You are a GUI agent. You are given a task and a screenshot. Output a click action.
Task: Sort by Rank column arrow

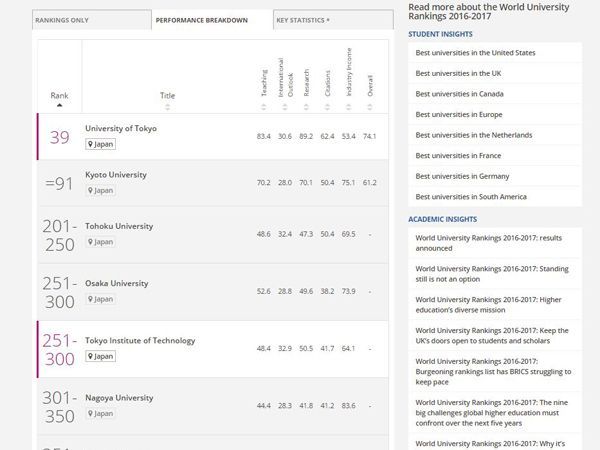[59, 105]
